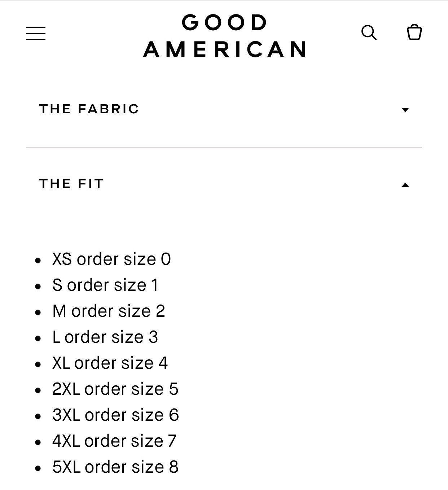Select the 2XL order size 5 line
This screenshot has height=490, width=448.
coord(115,389)
